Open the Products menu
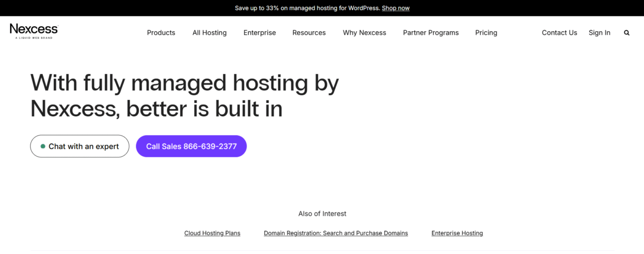The height and width of the screenshot is (254, 644). (x=161, y=33)
